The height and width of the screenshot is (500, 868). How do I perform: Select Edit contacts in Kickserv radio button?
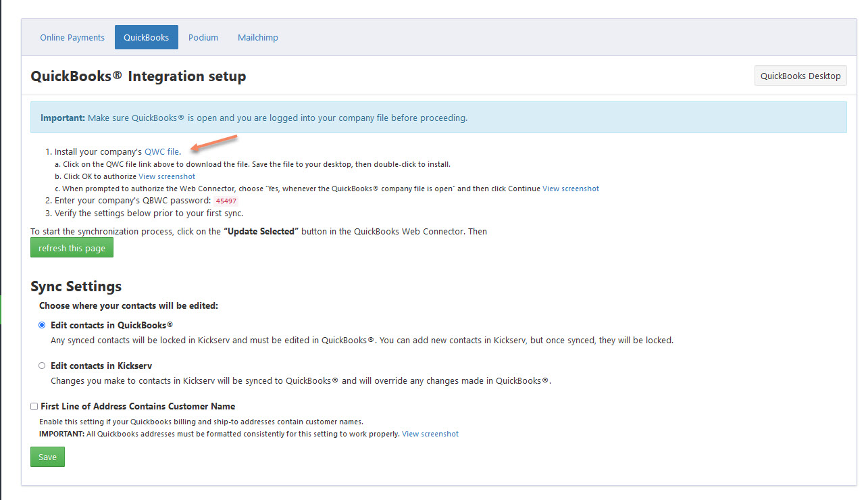click(42, 366)
